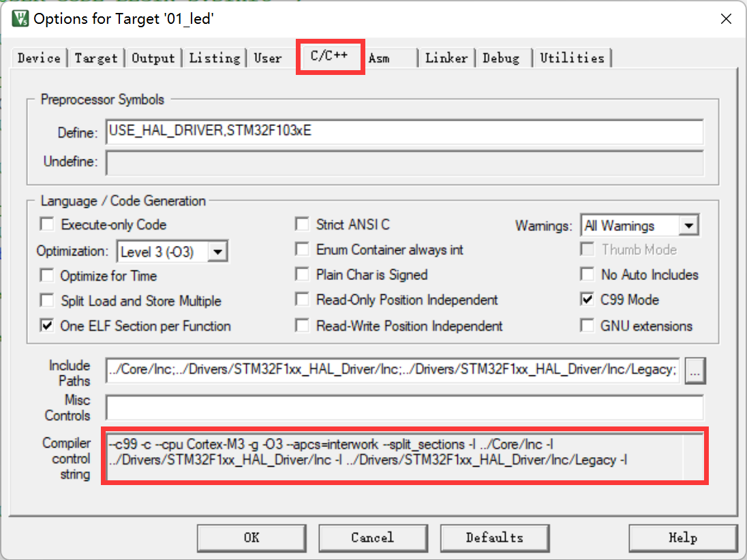The height and width of the screenshot is (560, 747).
Task: Toggle the C99 Mode checkbox
Action: point(587,300)
